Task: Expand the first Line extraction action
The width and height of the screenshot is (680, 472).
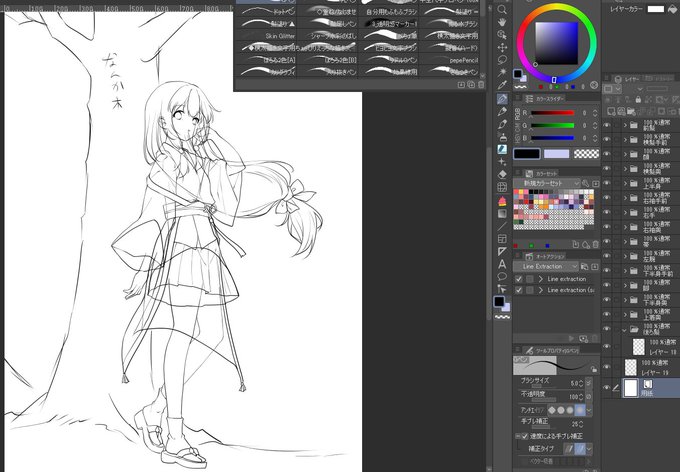Action: point(541,279)
